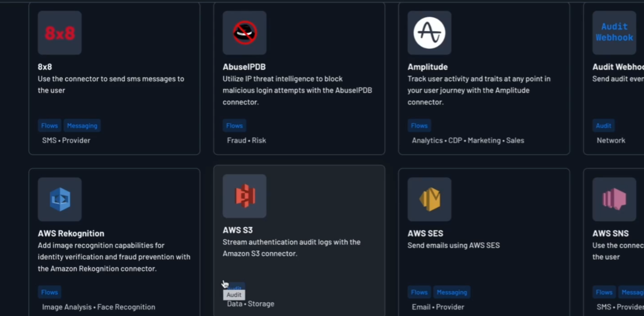Click the AWS Rekognition title
Screen dimensions: 644x316
(x=71, y=234)
